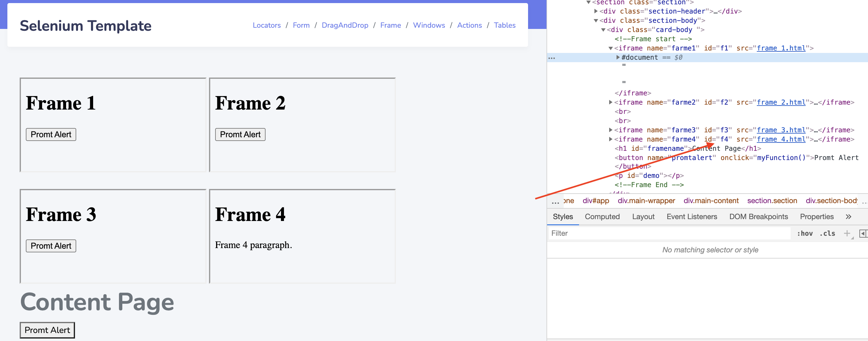The height and width of the screenshot is (341, 868).
Task: Toggle the :hov element state panel
Action: pos(804,233)
